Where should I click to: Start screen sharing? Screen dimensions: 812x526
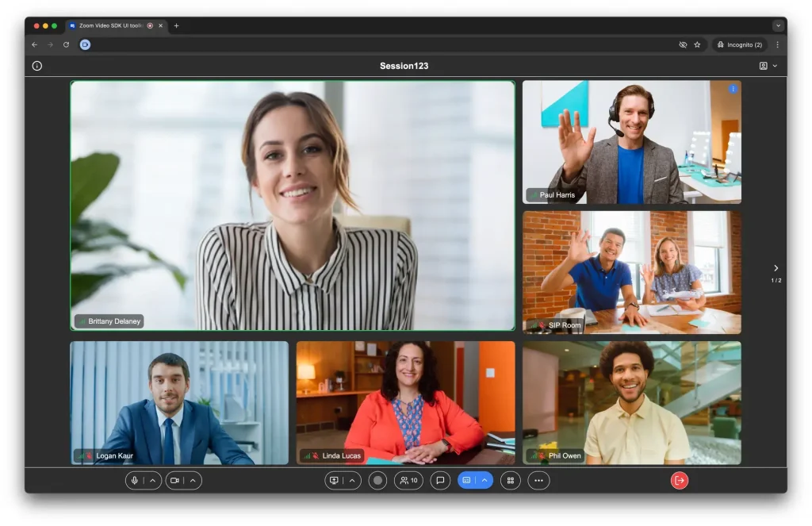(x=334, y=480)
